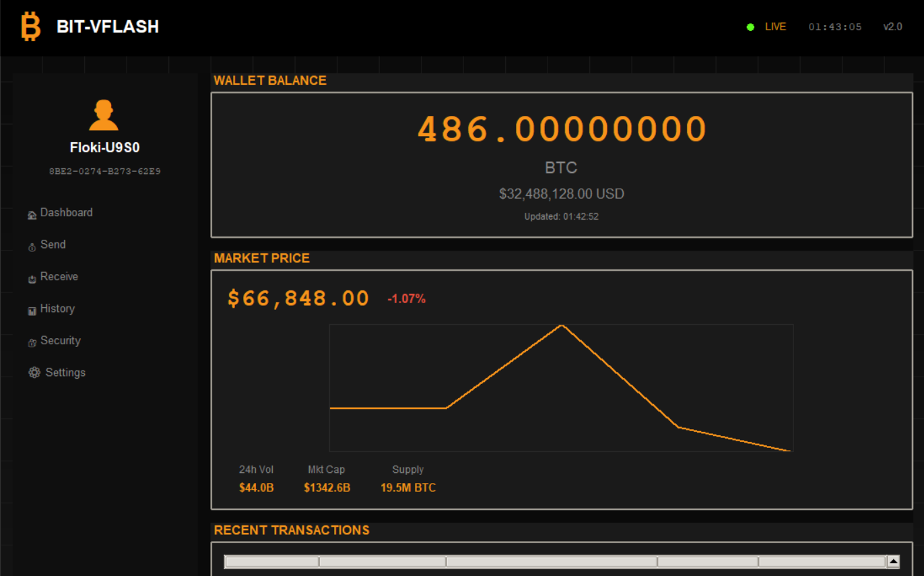
Task: Click the RECENT TRANSACTIONS heading
Action: 292,530
